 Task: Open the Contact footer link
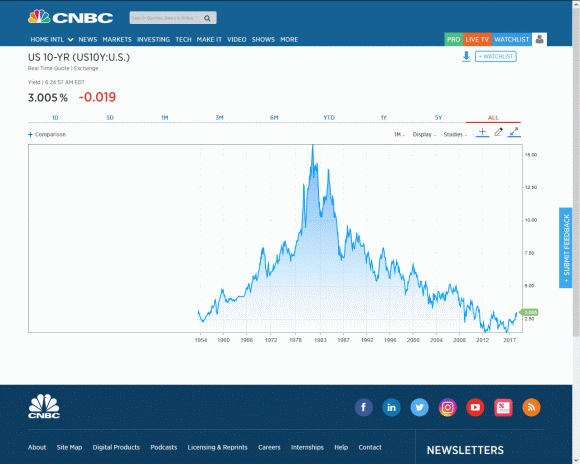coord(370,447)
